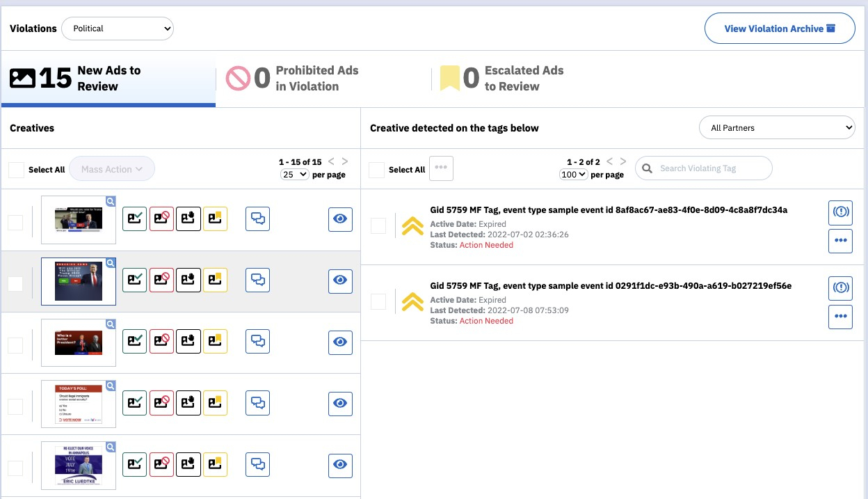The width and height of the screenshot is (868, 499).
Task: Click the hand-stop icon for 'Who is a better President' ad
Action: [188, 341]
